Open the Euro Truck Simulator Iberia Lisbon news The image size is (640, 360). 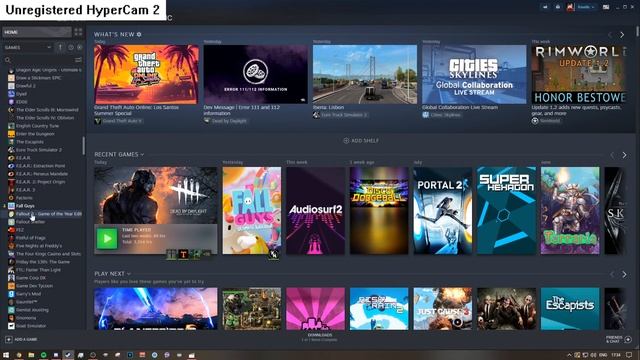(x=365, y=74)
